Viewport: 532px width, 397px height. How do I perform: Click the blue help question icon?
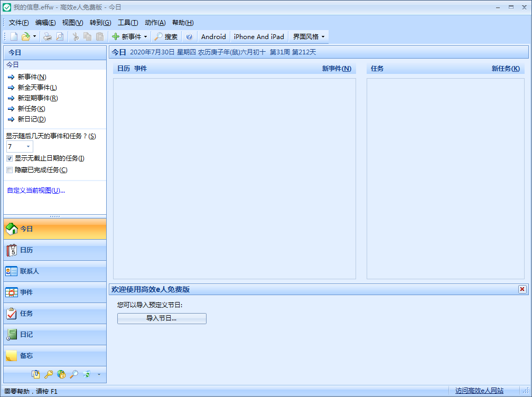(x=189, y=36)
